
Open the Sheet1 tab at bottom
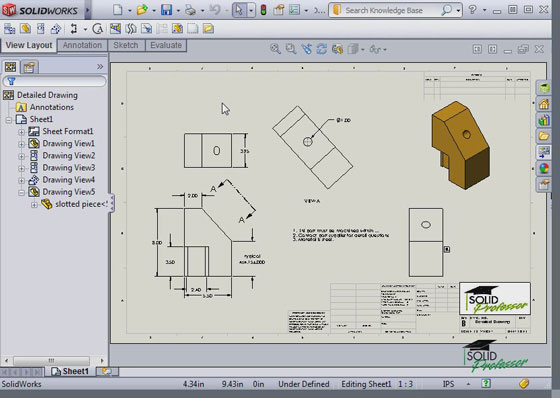pos(70,372)
